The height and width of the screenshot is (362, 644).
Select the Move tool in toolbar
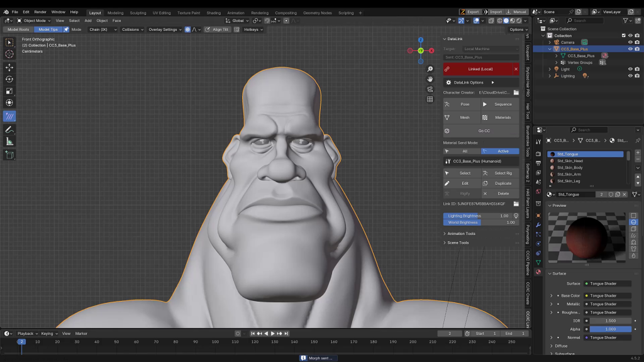[9, 67]
